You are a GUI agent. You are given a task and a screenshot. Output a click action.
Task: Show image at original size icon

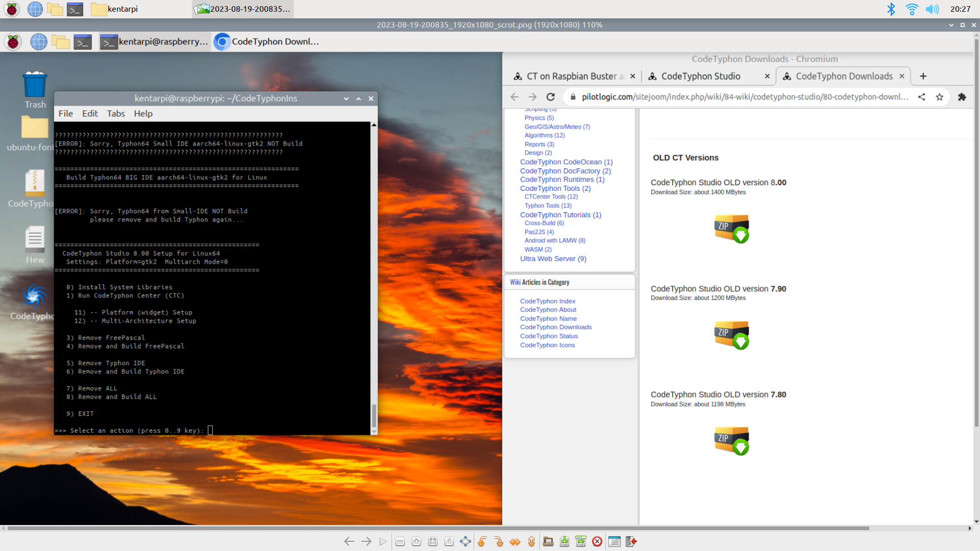pyautogui.click(x=449, y=541)
